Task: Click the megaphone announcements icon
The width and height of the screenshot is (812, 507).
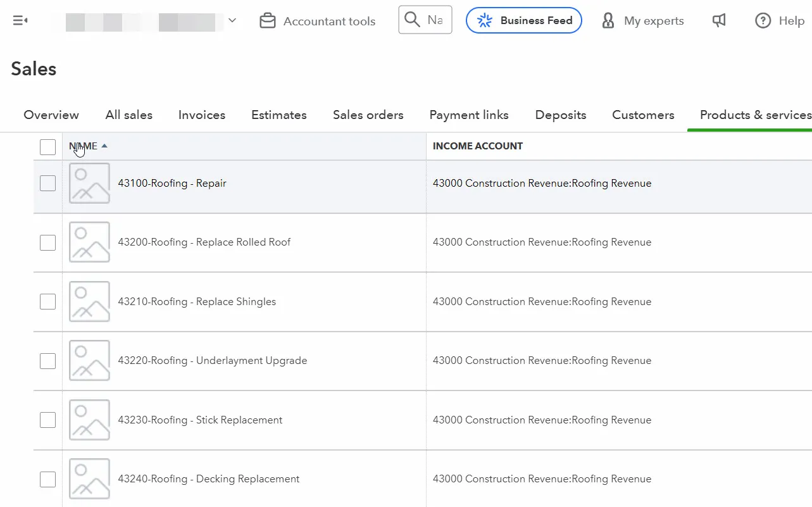Action: click(719, 21)
